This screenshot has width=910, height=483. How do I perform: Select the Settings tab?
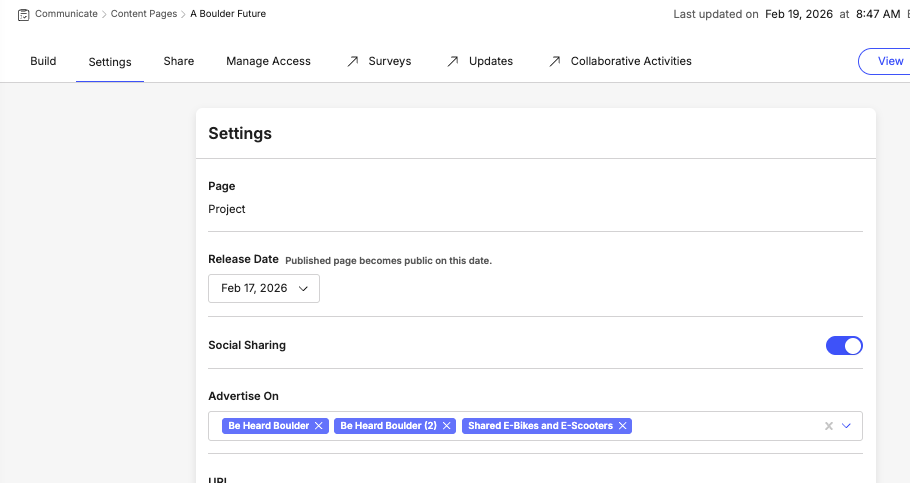(110, 62)
